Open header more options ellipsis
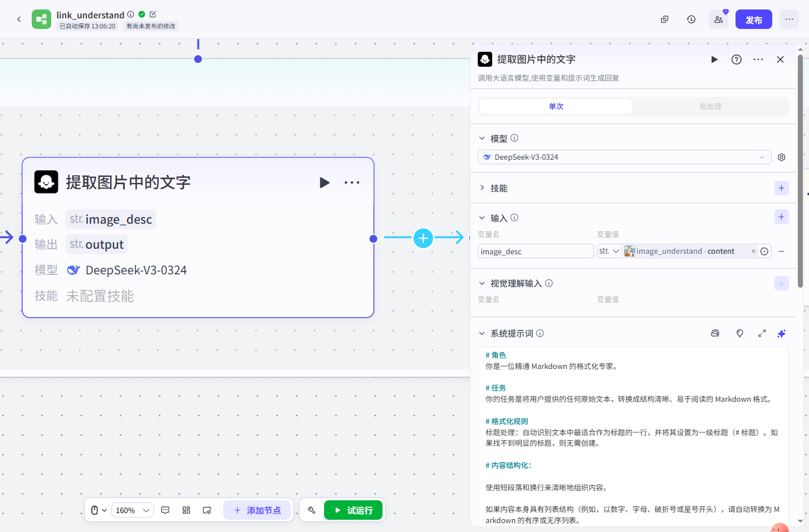The height and width of the screenshot is (532, 809). [x=789, y=19]
